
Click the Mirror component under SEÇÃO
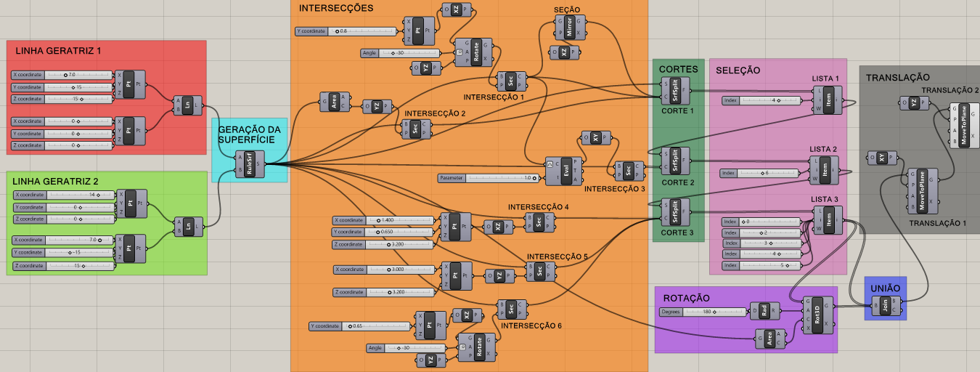coord(570,28)
